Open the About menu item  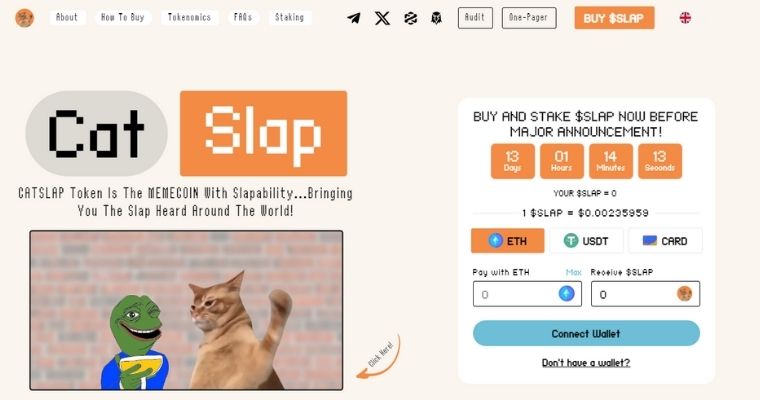coord(67,17)
